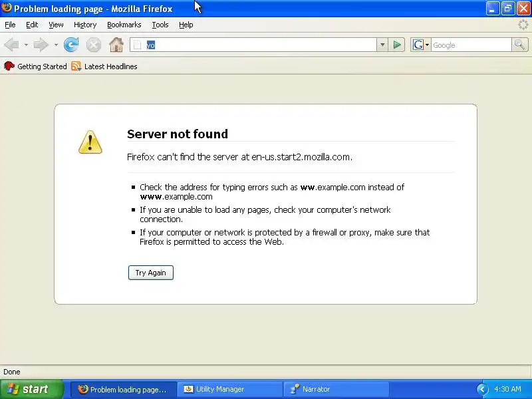Screen dimensions: 532x399
Task: Click the activity throbber icon
Action: point(523,25)
